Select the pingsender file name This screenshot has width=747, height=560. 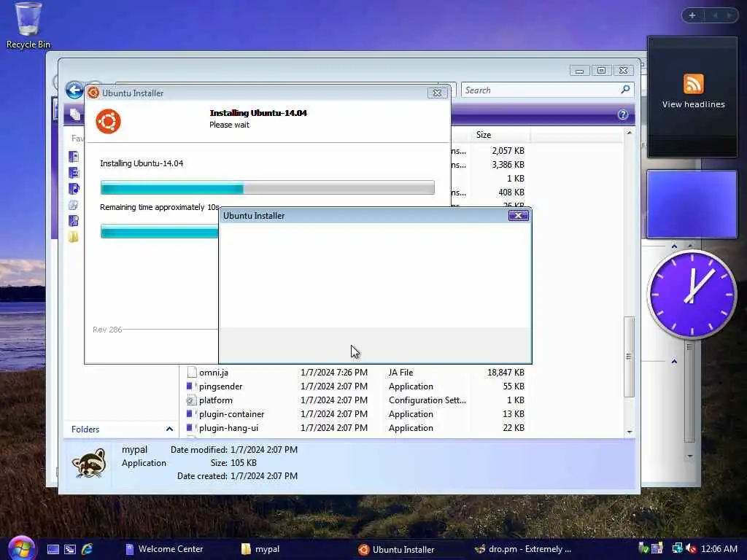point(220,386)
